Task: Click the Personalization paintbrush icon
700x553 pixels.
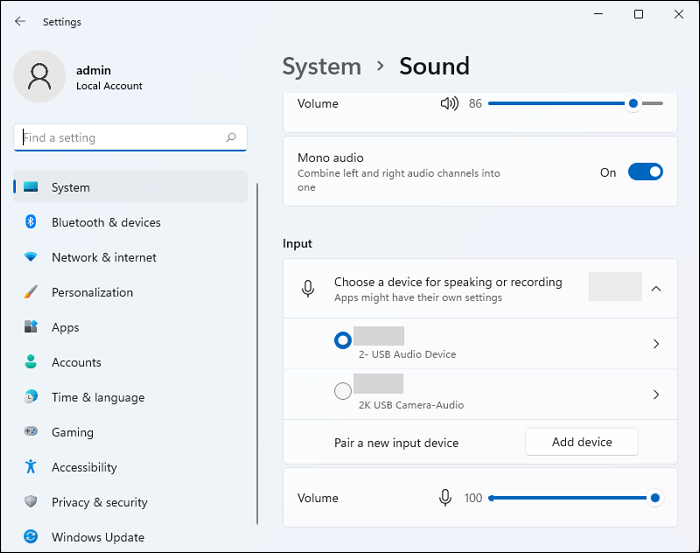Action: click(x=31, y=292)
